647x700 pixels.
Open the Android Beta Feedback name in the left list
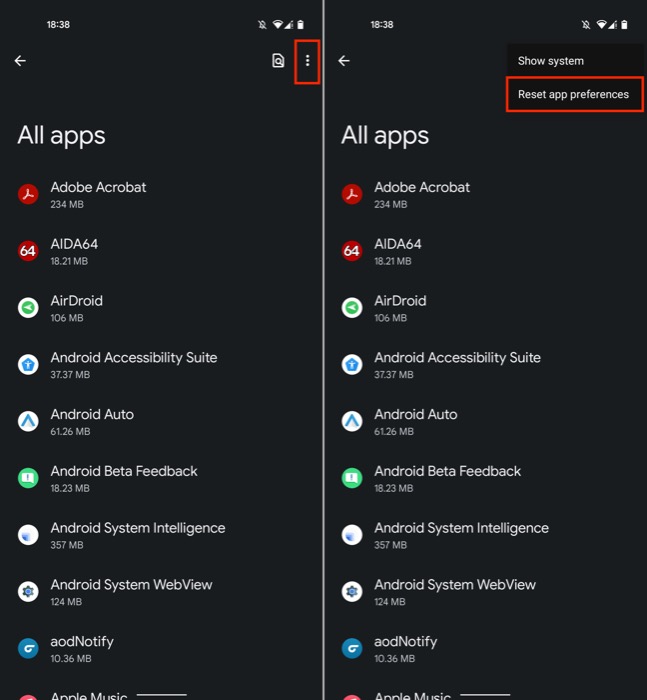(x=124, y=471)
